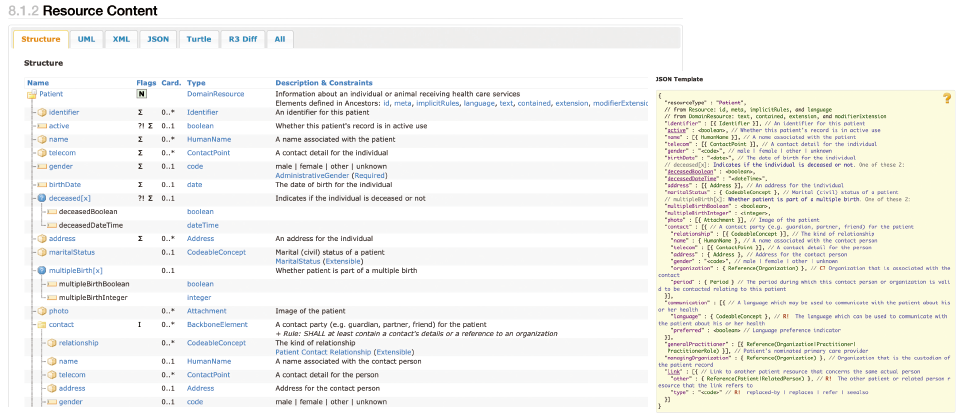The image size is (960, 420).
Task: Open the telecom element link
Action: coord(62,153)
